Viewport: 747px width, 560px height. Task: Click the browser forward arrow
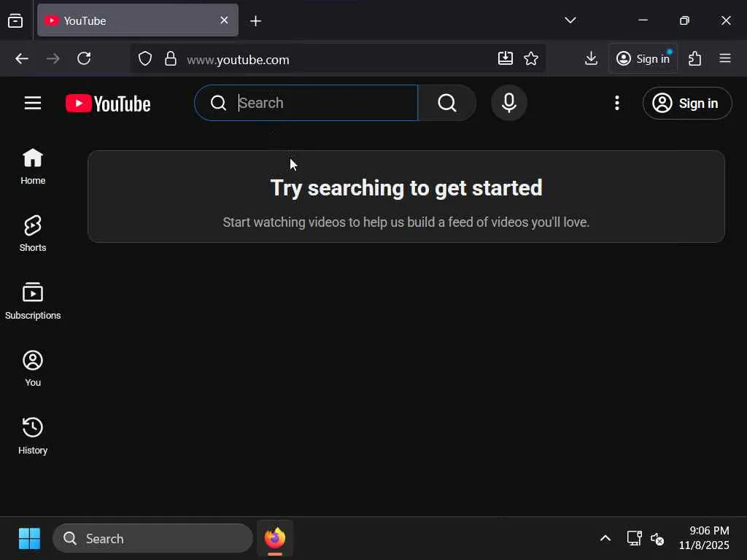(53, 58)
